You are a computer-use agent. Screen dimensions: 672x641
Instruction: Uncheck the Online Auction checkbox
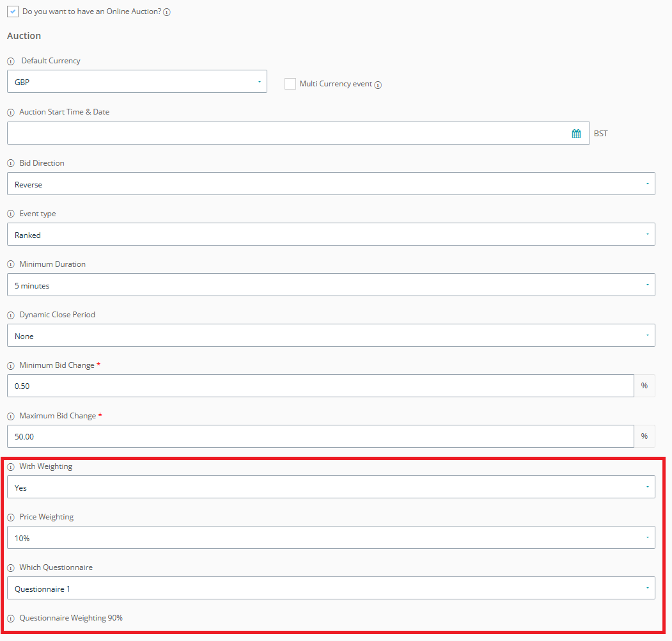(13, 12)
